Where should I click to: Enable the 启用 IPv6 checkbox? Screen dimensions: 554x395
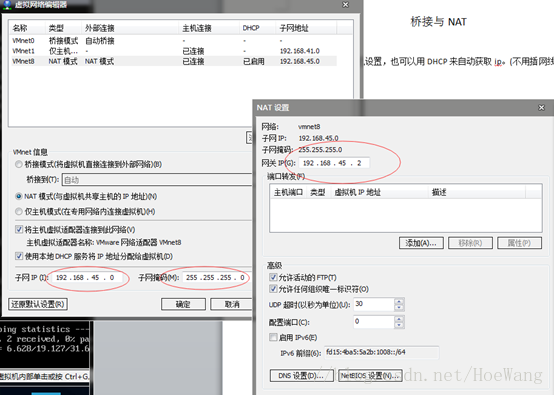click(273, 337)
